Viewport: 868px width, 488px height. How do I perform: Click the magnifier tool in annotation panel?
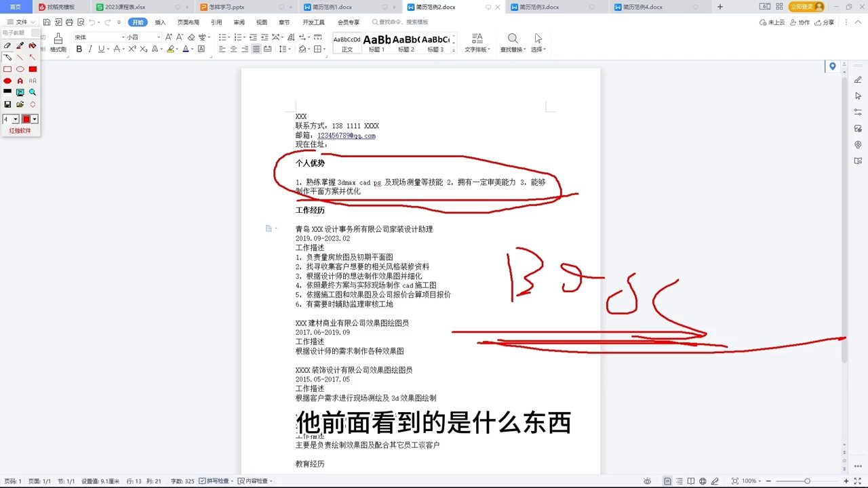tap(33, 92)
